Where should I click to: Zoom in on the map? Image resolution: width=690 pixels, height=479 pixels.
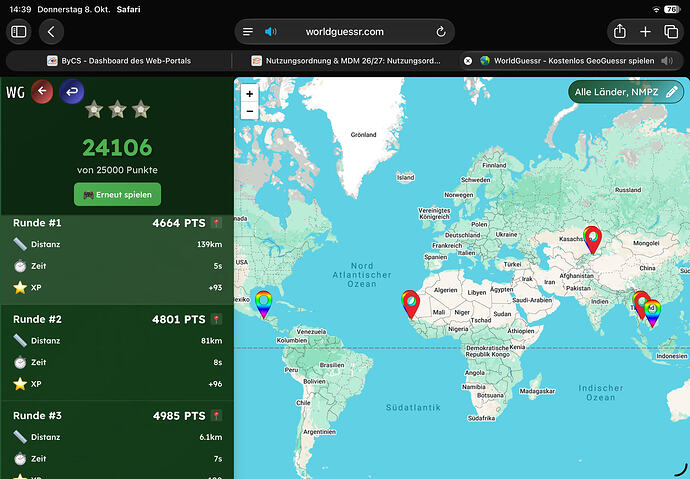pos(250,94)
